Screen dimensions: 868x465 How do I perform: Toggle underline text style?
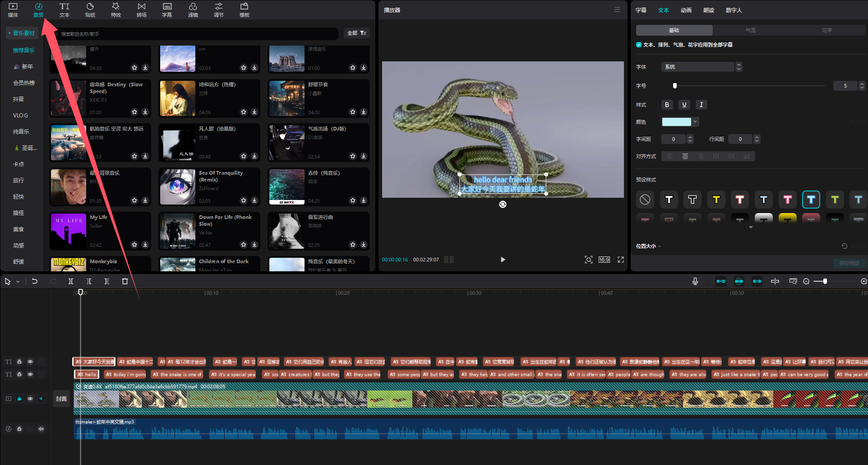pyautogui.click(x=684, y=105)
